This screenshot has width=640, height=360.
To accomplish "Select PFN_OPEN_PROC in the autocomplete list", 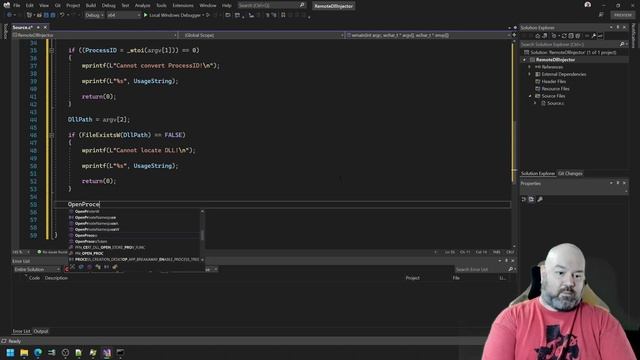I will tap(135, 253).
